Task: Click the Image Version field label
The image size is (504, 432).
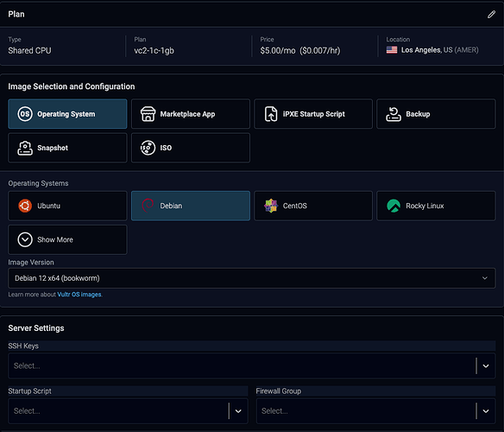Action: click(31, 263)
